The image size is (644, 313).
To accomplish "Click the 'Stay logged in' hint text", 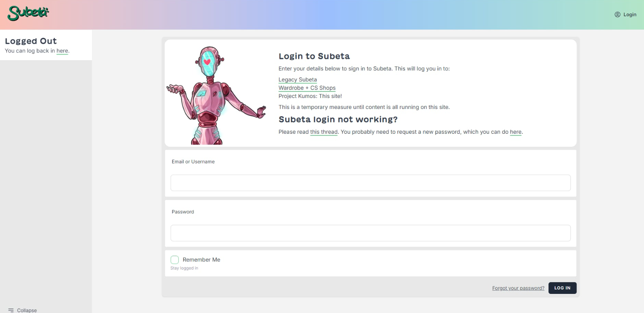I will coord(184,268).
